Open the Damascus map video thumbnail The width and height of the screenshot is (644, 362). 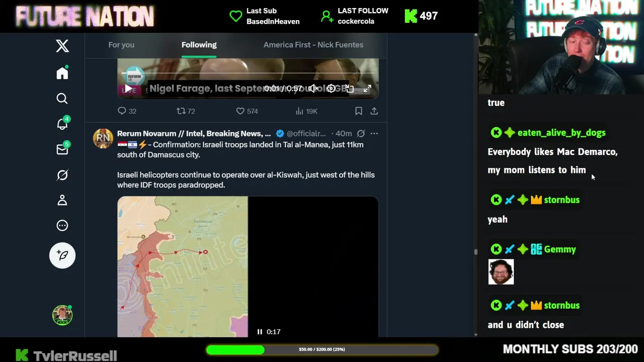pyautogui.click(x=183, y=266)
